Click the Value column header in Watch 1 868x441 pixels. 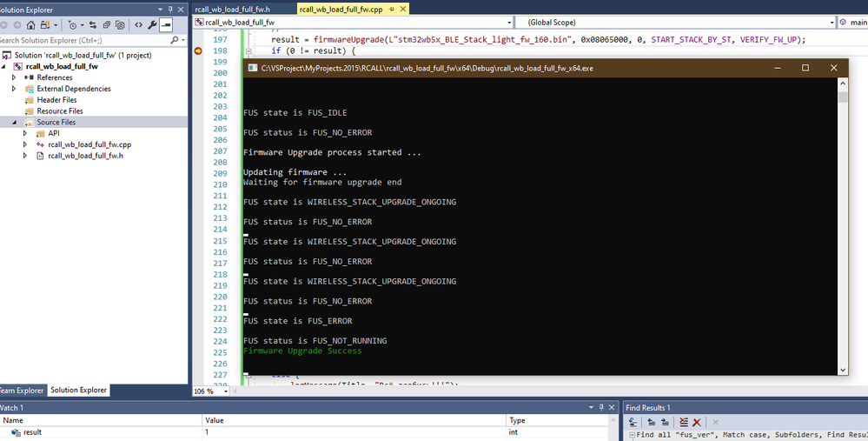point(354,420)
